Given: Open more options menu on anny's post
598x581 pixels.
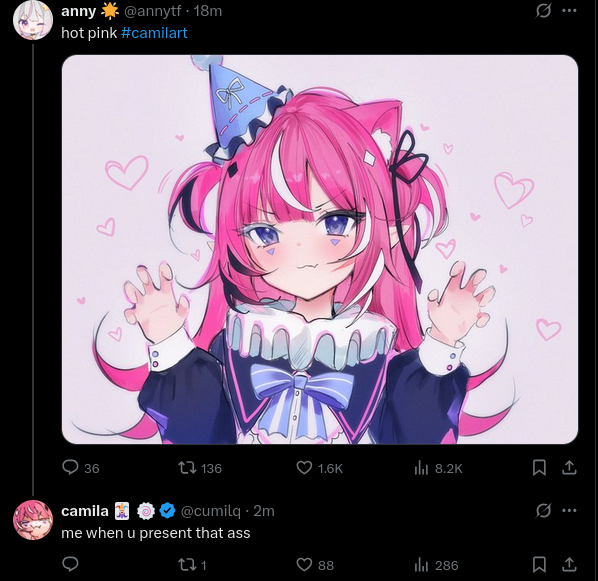Looking at the screenshot, I should coord(569,10).
